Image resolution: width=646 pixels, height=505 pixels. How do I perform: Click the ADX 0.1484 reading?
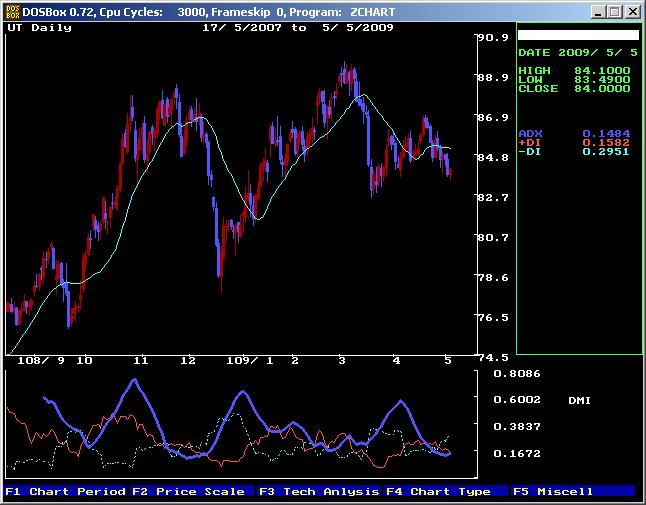pos(574,133)
